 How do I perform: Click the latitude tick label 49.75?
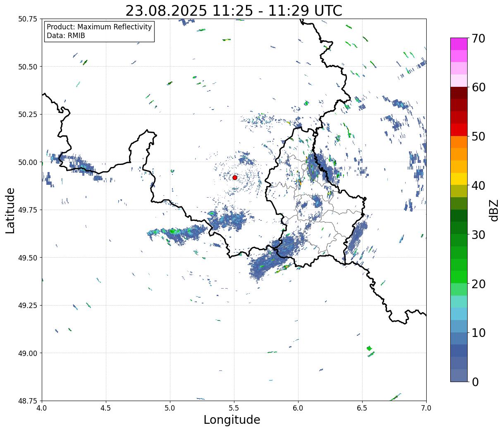pos(27,210)
